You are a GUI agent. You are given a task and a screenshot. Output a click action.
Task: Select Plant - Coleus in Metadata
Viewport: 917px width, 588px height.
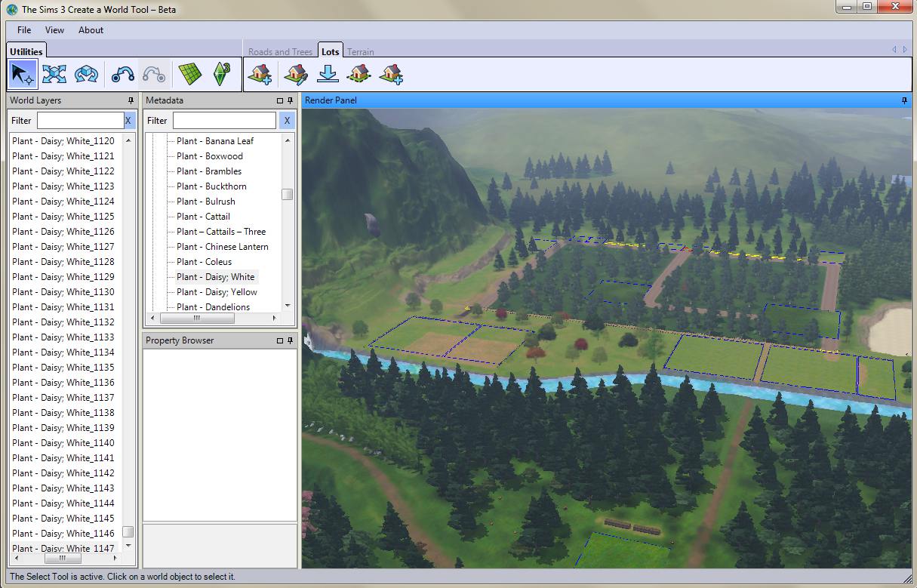[x=205, y=262]
